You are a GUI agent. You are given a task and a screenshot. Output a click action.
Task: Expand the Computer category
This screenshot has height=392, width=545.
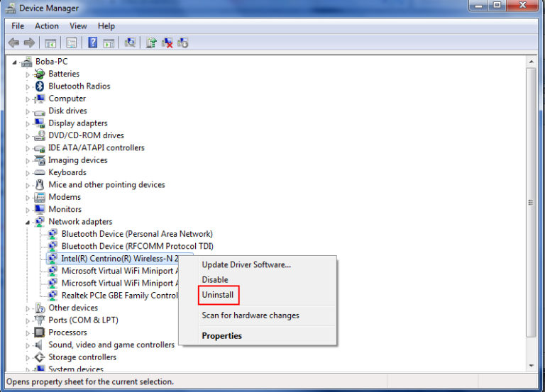pos(28,99)
